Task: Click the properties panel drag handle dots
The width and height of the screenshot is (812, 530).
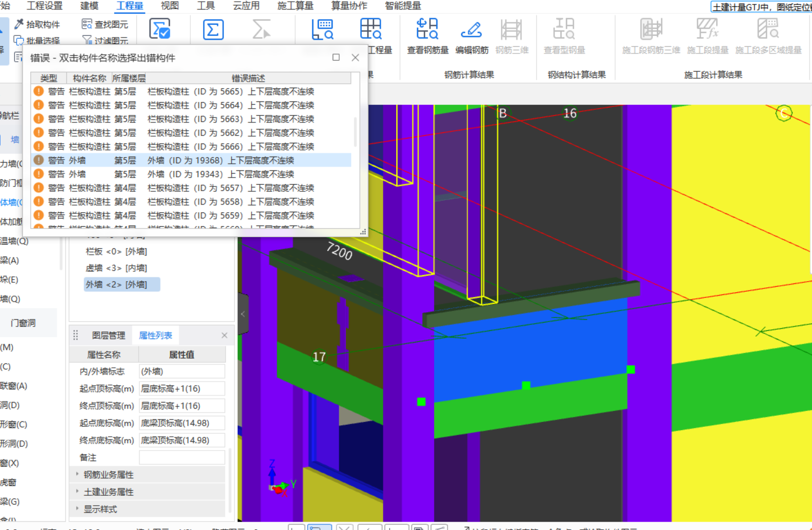Action: coord(76,335)
